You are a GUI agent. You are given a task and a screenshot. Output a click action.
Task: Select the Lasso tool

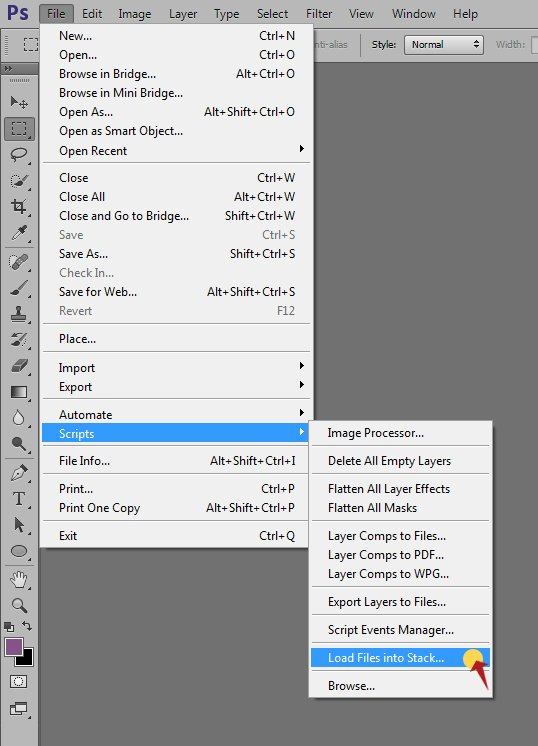(x=19, y=155)
